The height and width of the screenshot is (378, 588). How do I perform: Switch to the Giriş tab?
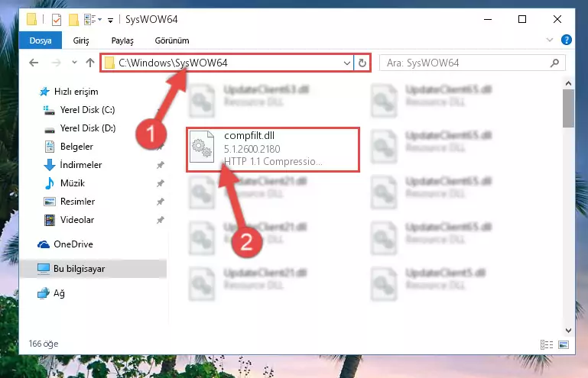point(81,40)
